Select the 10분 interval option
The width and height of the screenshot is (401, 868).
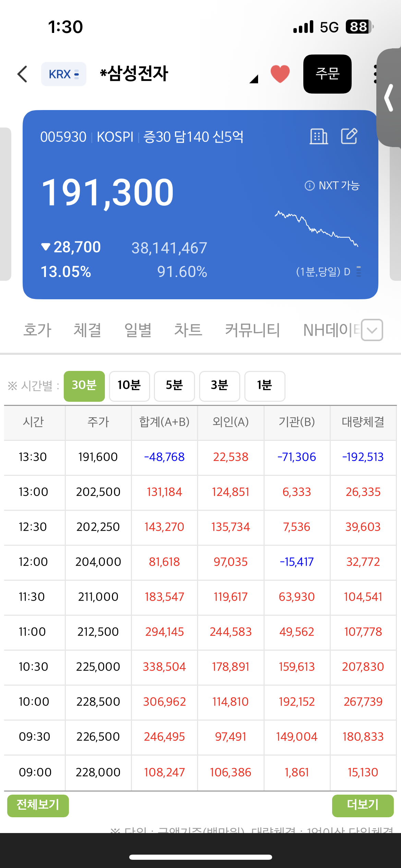(130, 386)
